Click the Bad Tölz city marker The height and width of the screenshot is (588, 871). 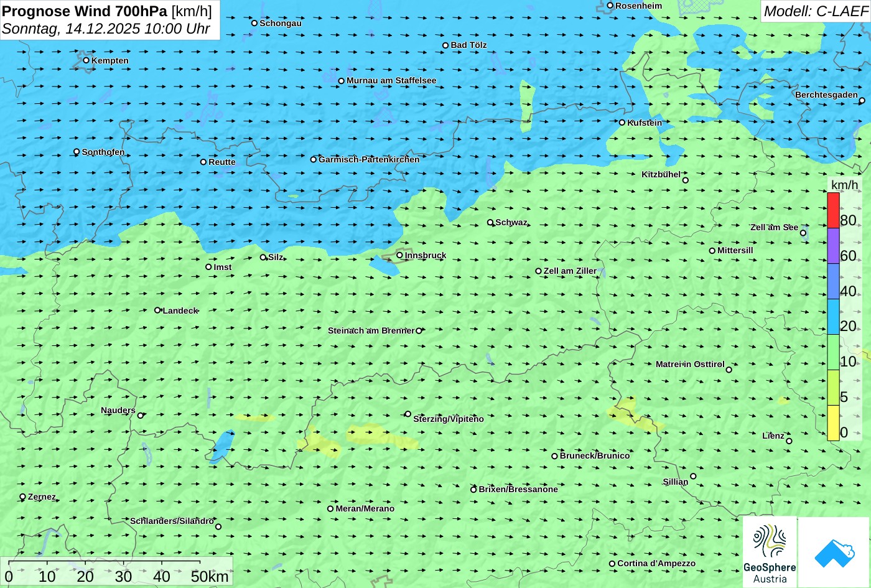coord(445,45)
